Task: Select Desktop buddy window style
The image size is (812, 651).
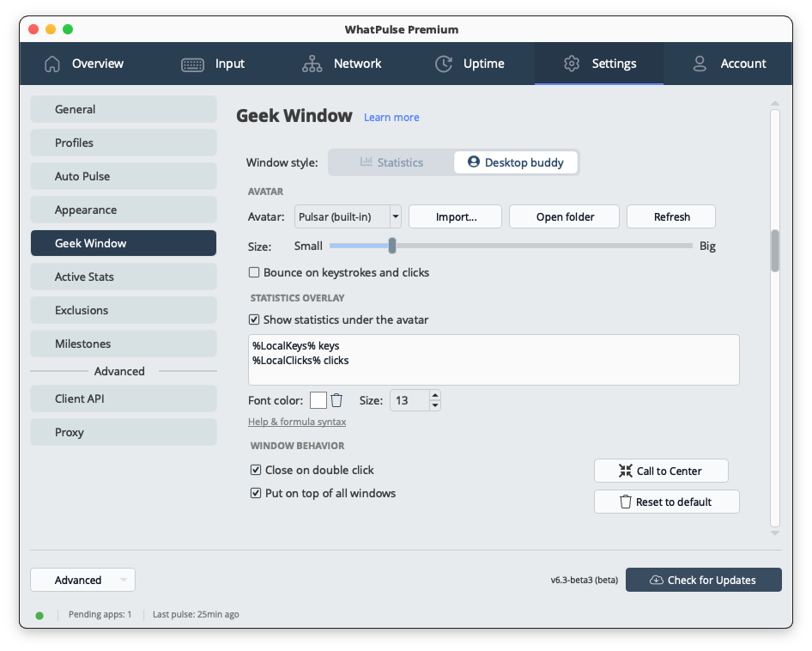Action: tap(516, 163)
